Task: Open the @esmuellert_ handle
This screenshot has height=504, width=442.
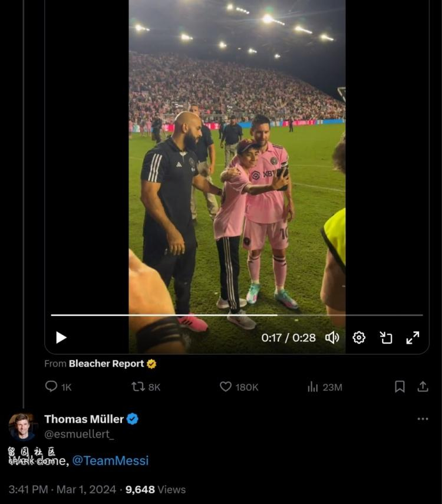Action: tap(79, 434)
